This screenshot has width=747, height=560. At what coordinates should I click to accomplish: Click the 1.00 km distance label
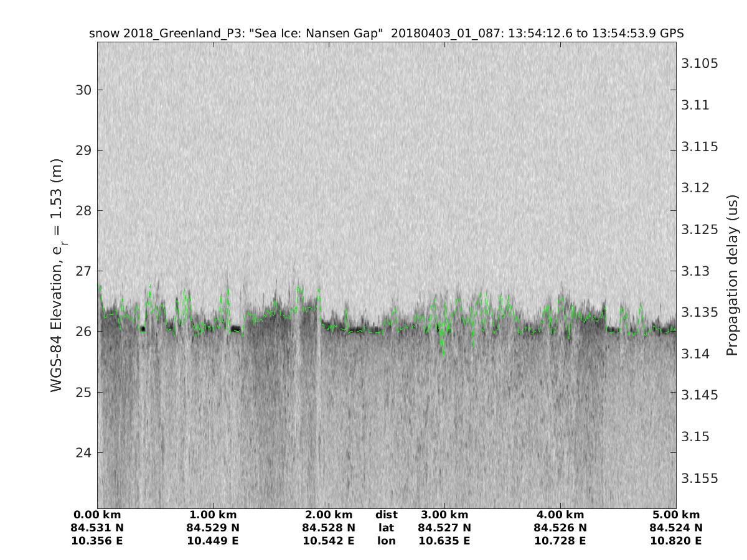213,515
